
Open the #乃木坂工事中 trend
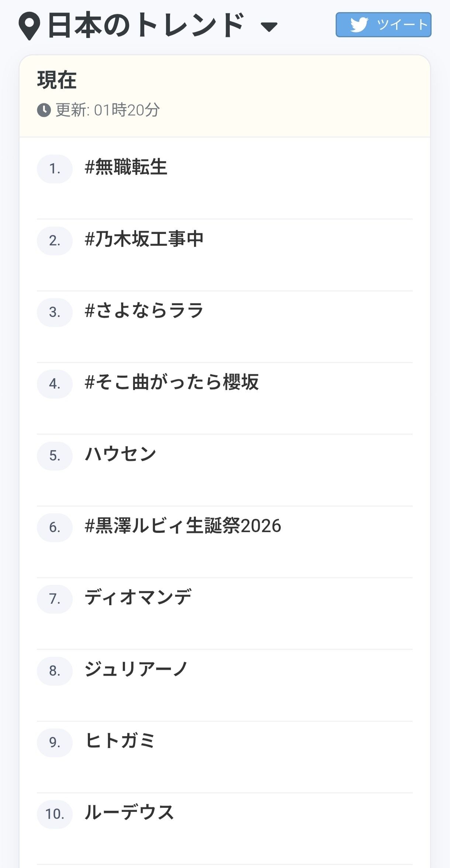(x=144, y=239)
